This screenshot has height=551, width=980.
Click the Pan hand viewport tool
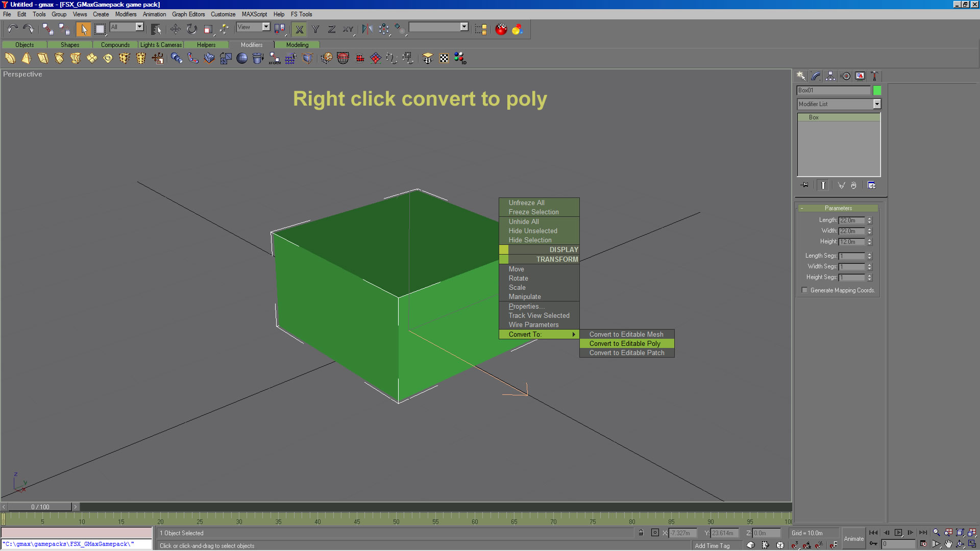[x=948, y=544]
